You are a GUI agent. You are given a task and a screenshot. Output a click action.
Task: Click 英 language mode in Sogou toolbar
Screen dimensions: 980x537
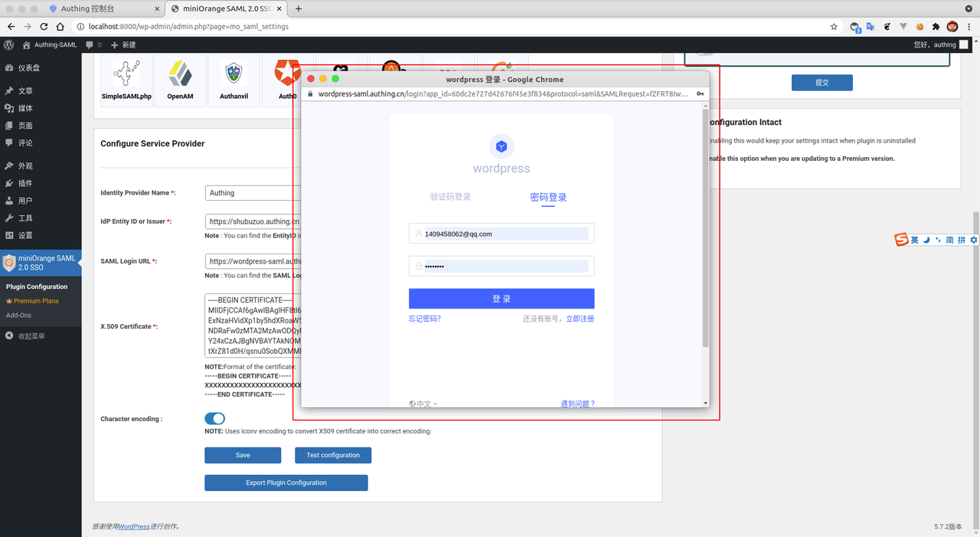click(x=914, y=240)
